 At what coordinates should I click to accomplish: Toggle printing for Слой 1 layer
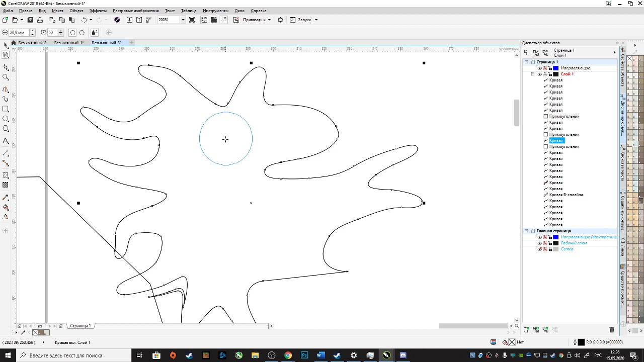(545, 74)
